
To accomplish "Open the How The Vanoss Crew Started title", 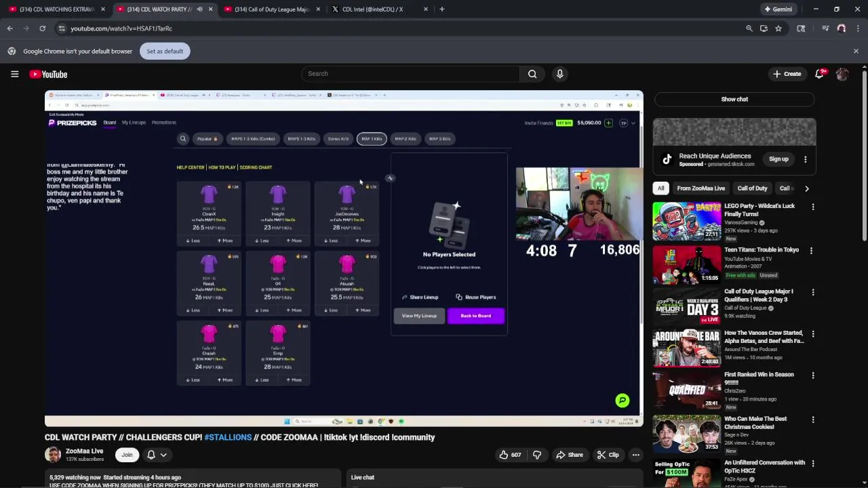I will tap(764, 337).
